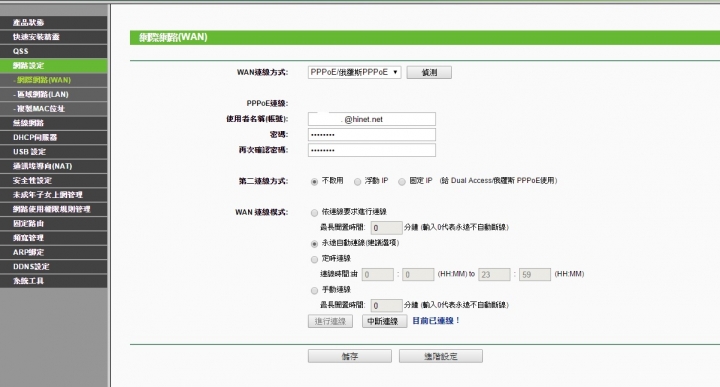The height and width of the screenshot is (387, 720).
Task: Open DDNS設定 sidebar item
Action: coord(54,266)
